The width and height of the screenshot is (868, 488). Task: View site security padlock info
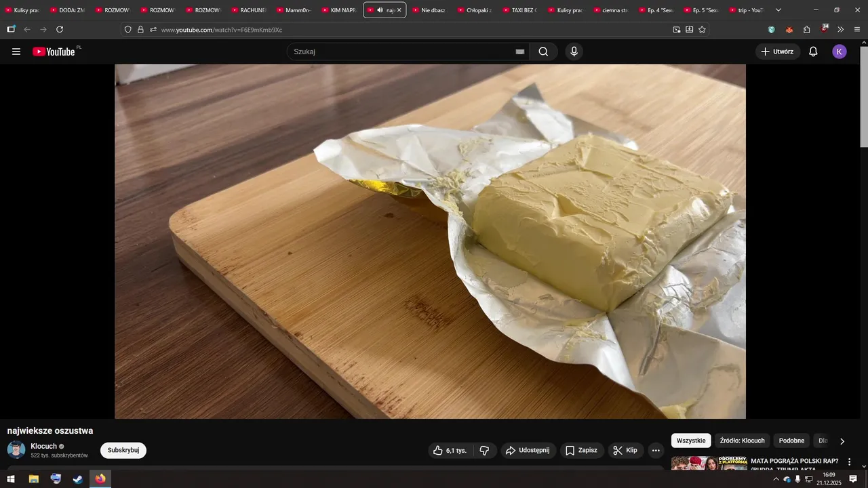tap(140, 30)
